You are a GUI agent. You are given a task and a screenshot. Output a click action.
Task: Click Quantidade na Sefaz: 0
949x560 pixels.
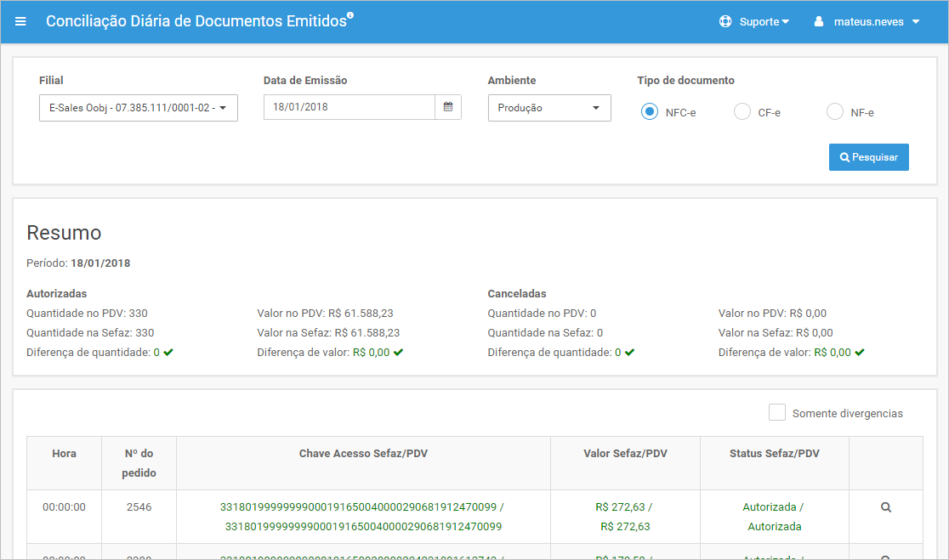click(x=545, y=332)
